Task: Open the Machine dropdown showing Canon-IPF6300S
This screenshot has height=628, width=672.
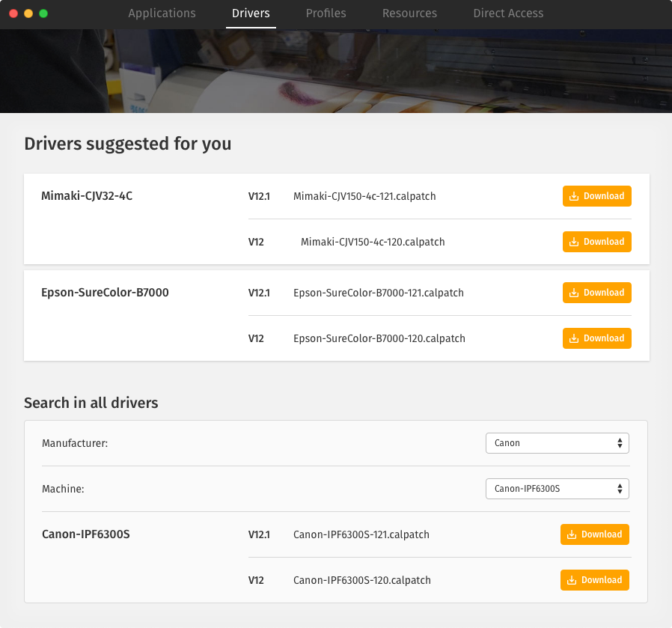Action: tap(558, 489)
